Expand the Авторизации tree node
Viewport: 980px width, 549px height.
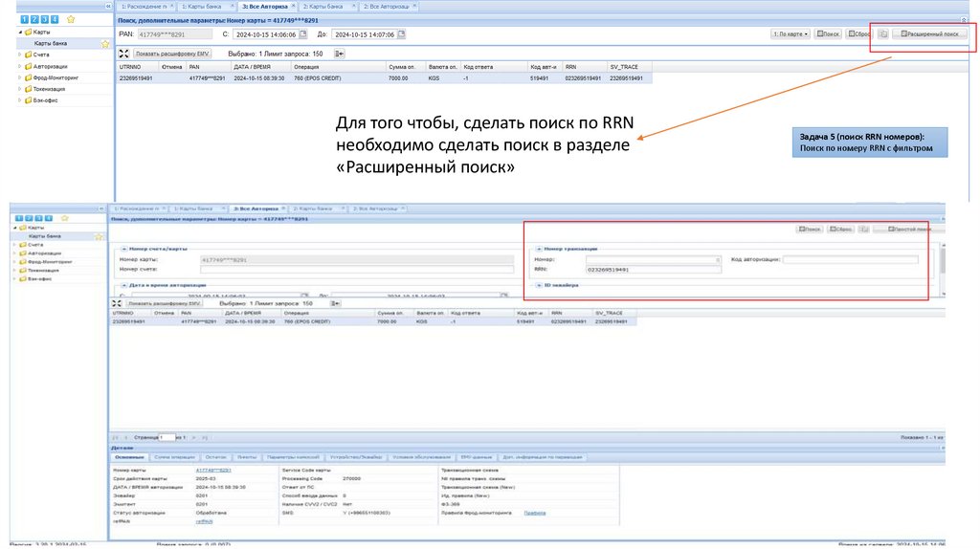click(19, 66)
